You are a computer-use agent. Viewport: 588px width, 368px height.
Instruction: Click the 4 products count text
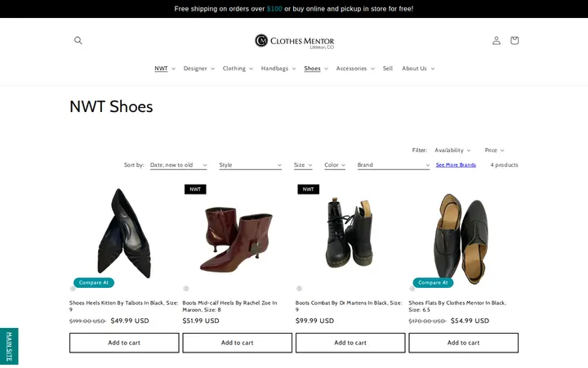point(504,165)
